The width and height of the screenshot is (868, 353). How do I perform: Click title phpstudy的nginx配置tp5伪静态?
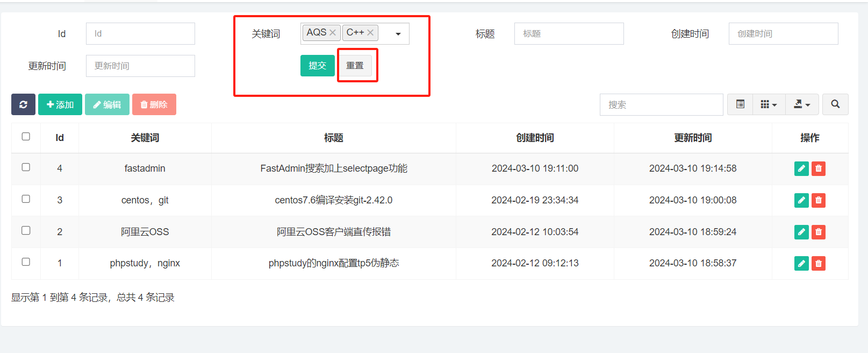click(334, 263)
